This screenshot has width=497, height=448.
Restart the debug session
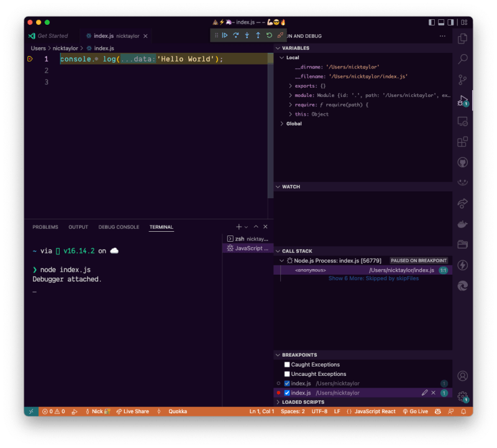point(269,35)
